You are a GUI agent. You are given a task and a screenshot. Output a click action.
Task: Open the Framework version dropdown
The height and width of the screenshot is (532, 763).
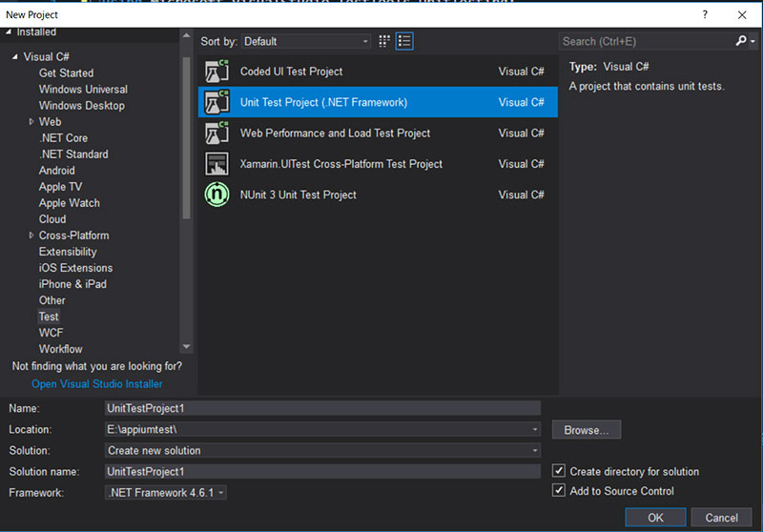[166, 492]
